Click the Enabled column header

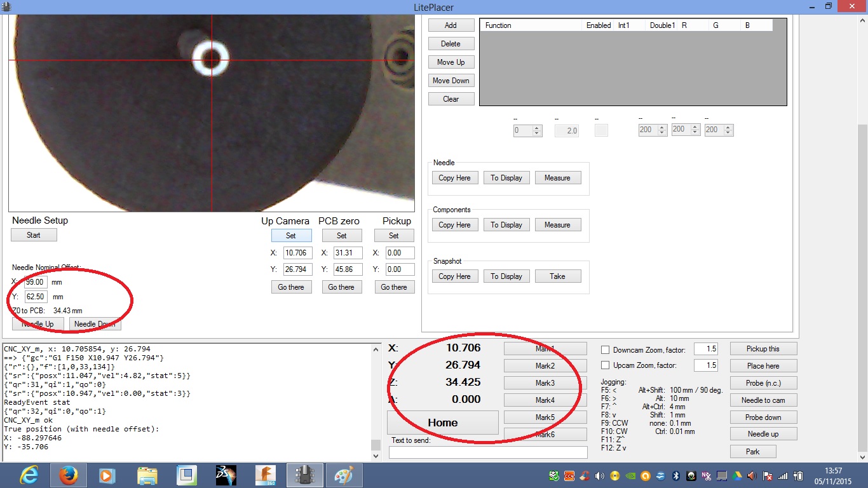[x=599, y=25]
